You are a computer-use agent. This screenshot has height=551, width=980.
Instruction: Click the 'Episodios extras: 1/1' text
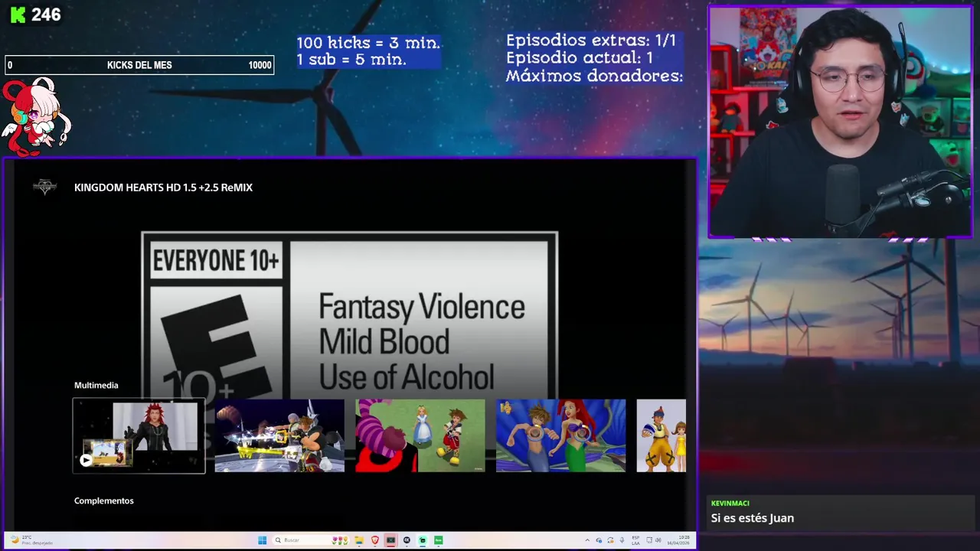(591, 41)
